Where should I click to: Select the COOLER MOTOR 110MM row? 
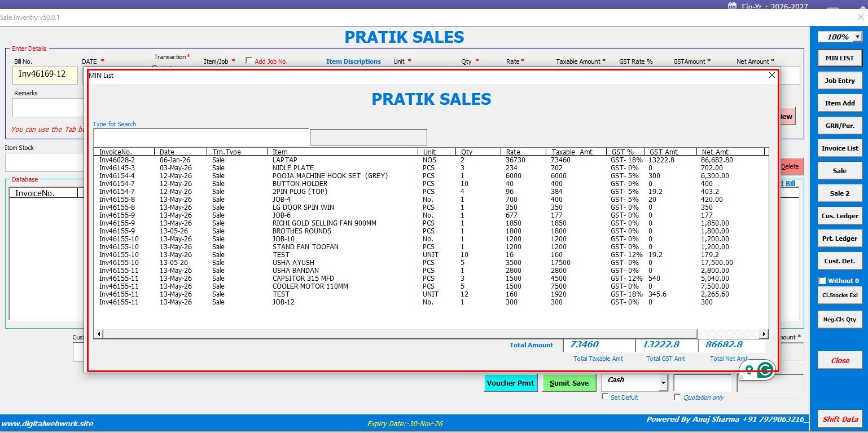pos(431,286)
